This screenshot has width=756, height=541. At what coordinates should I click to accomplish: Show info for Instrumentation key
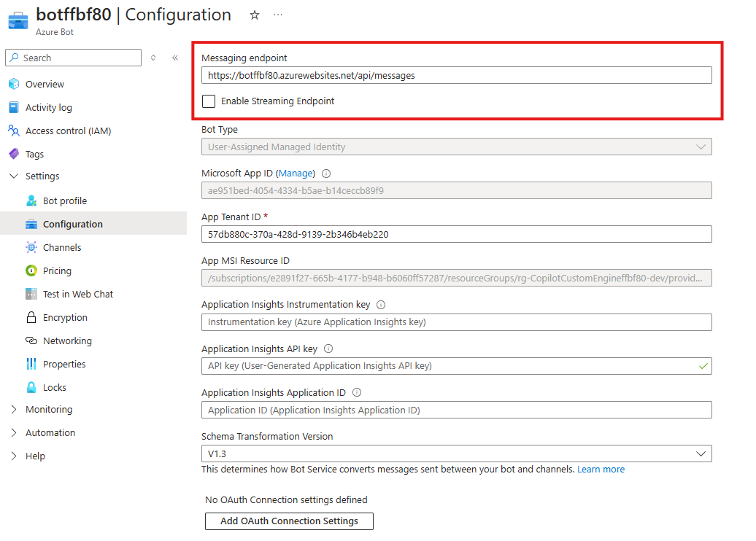coord(381,305)
